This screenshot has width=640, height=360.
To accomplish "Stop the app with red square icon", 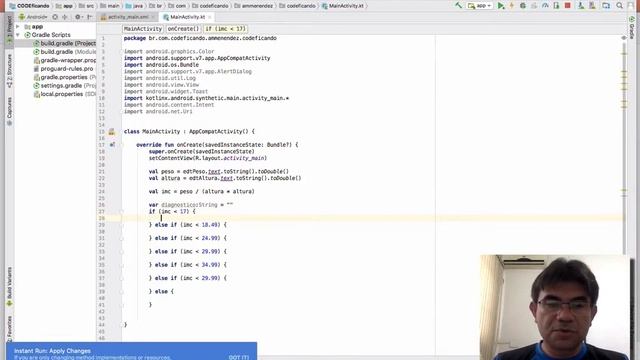I will coord(567,6).
